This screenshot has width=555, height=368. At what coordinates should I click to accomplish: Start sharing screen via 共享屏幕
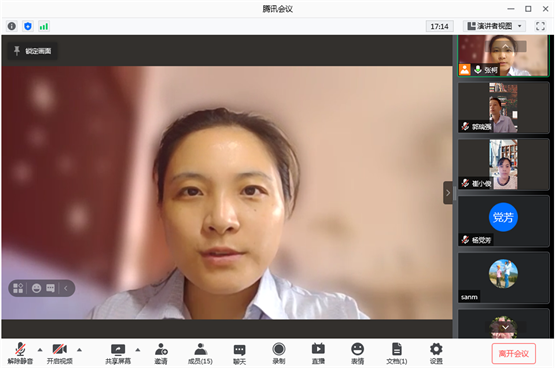tap(118, 353)
